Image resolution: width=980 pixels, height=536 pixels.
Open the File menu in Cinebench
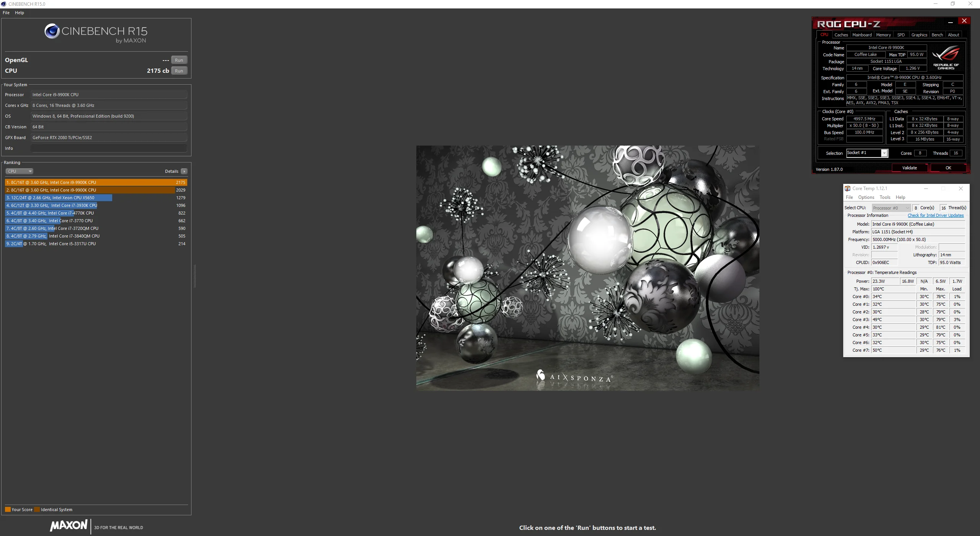click(x=6, y=13)
